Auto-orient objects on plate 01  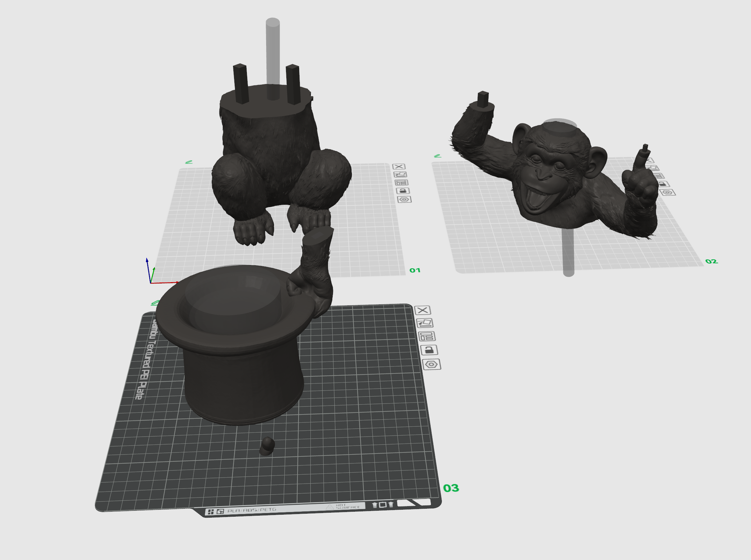tap(400, 174)
